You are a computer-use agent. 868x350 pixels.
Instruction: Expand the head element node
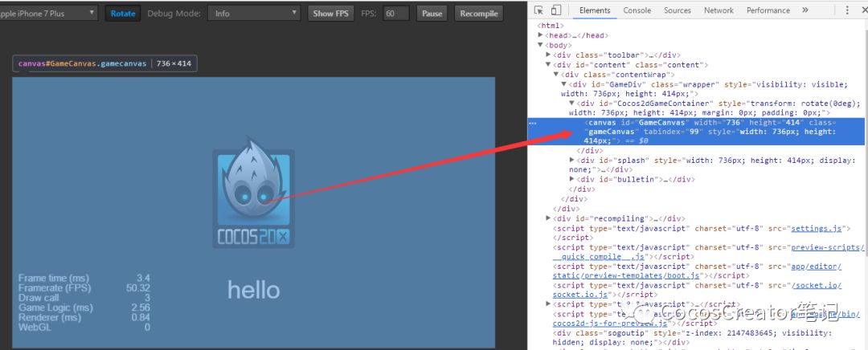[540, 35]
